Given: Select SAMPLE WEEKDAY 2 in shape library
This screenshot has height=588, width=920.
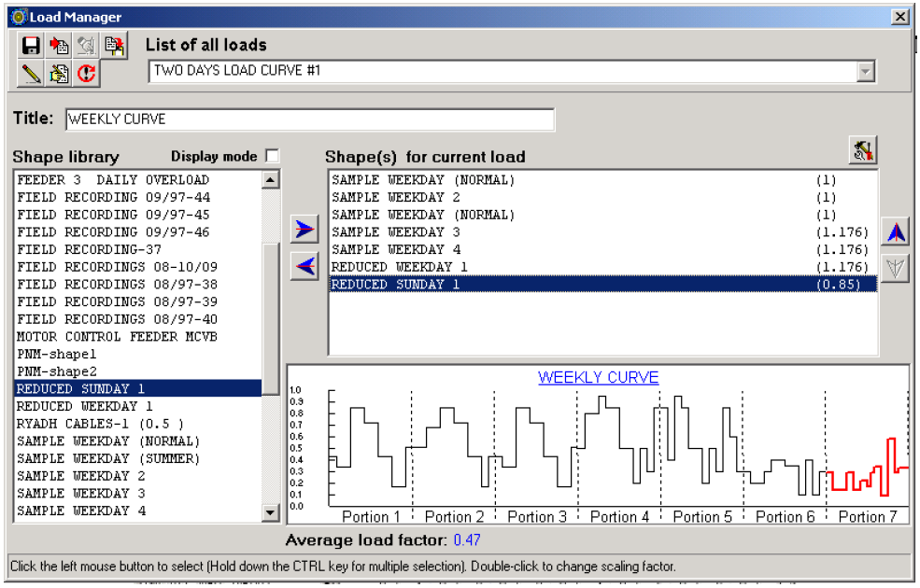Looking at the screenshot, I should coord(138,476).
